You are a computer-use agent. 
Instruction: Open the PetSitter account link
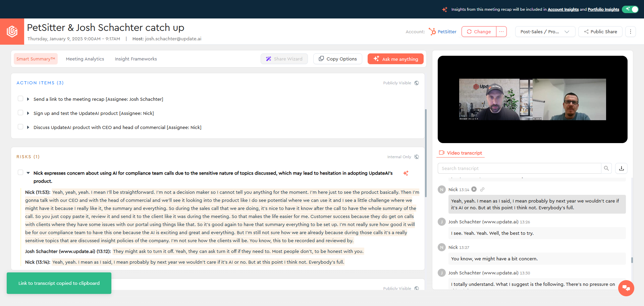(447, 32)
